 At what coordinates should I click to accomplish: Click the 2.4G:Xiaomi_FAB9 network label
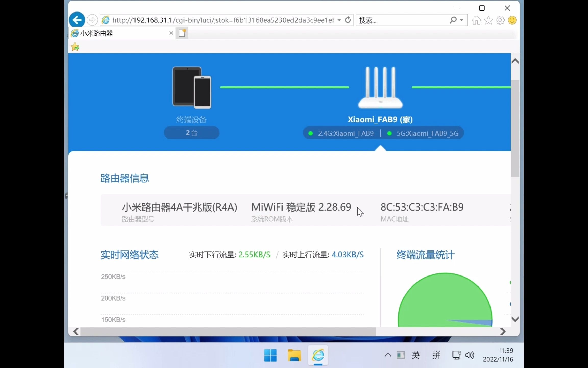tap(346, 133)
